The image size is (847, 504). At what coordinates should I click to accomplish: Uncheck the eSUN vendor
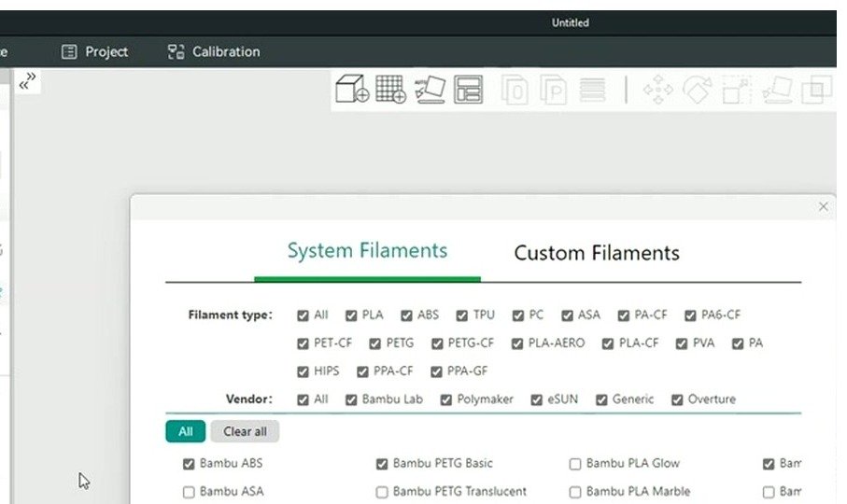tap(536, 399)
